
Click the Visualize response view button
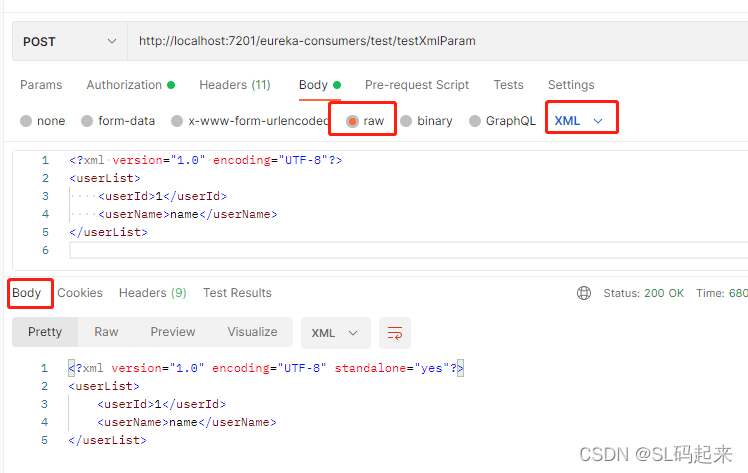pyautogui.click(x=252, y=332)
